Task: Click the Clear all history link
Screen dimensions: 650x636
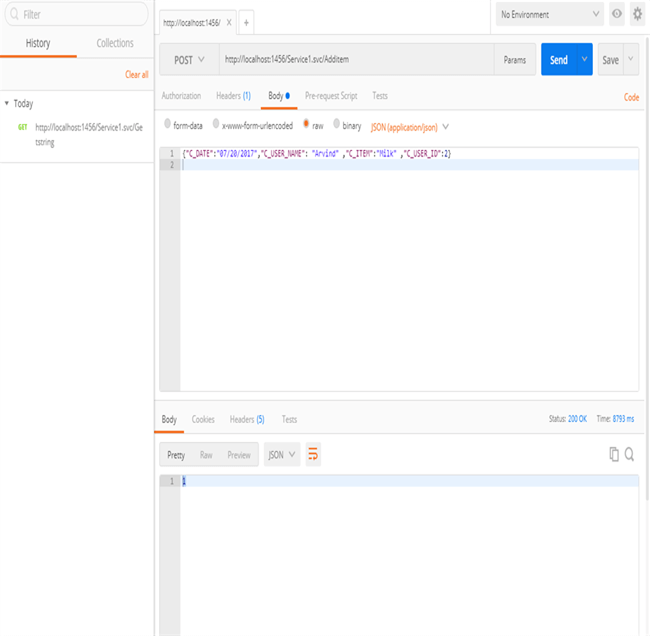Action: click(x=136, y=75)
